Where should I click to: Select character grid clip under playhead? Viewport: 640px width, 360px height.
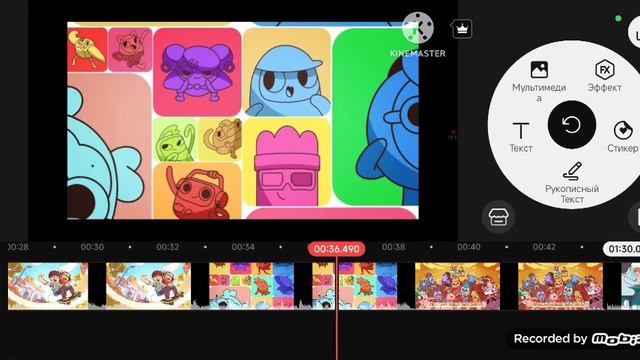[354, 286]
